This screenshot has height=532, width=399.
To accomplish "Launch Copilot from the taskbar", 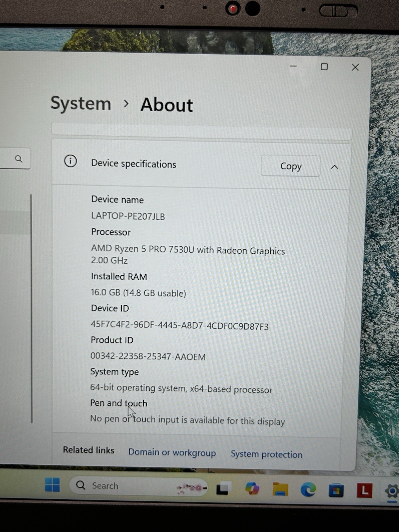I will 252,488.
